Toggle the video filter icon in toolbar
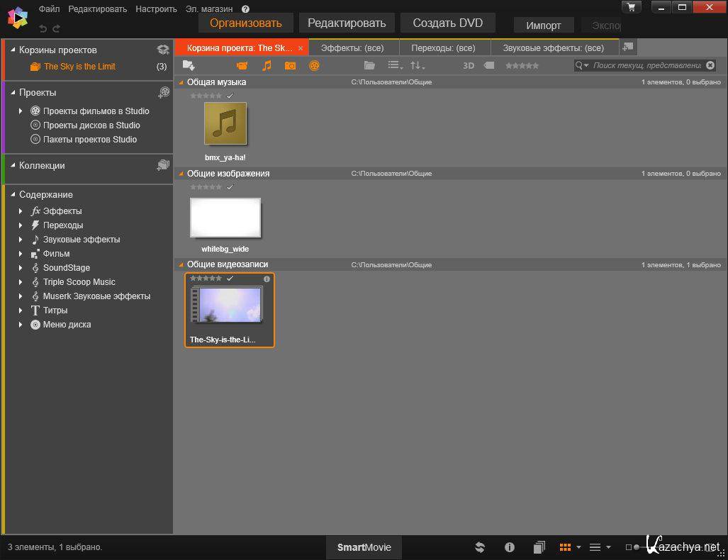 (242, 65)
